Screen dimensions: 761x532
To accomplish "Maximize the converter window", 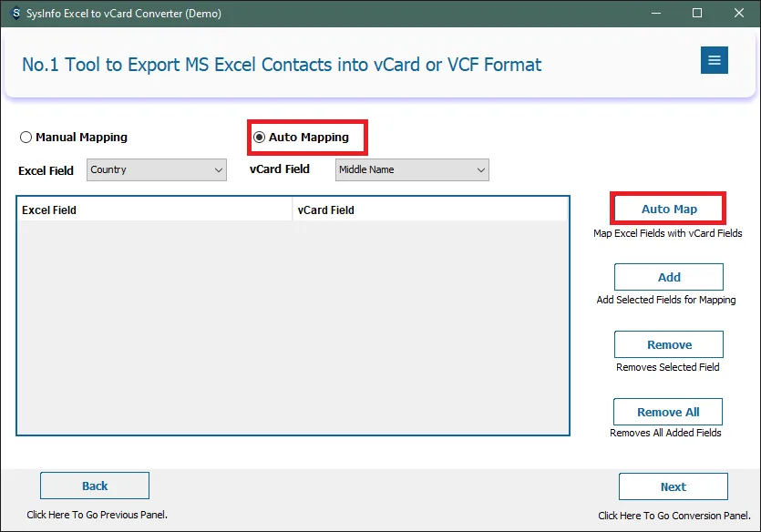I will pos(697,13).
